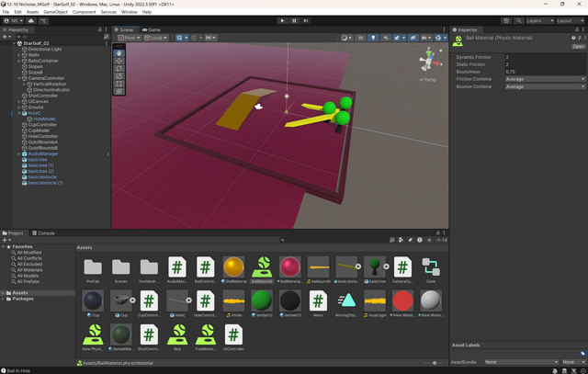Switch to the Console tab
The image size is (588, 374).
[43, 233]
